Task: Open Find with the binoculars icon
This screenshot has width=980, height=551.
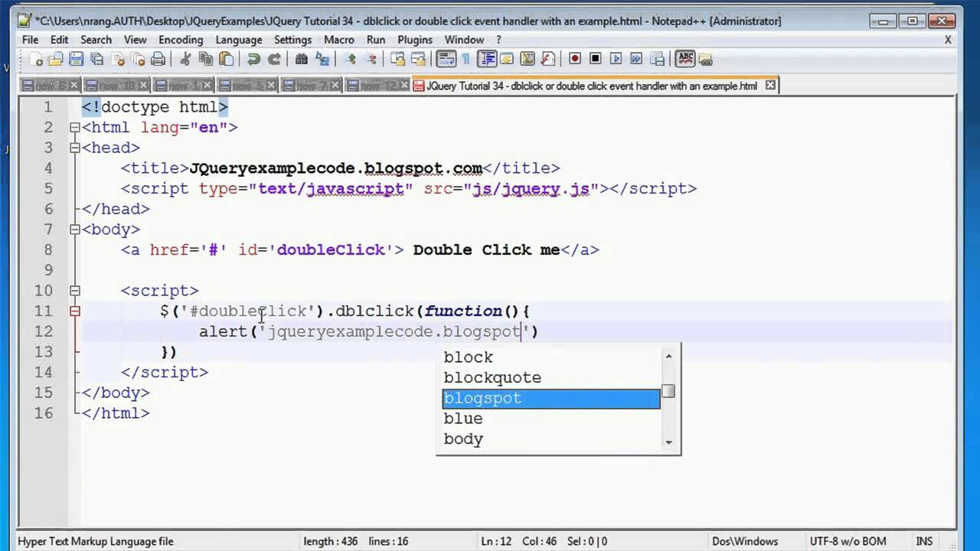Action: point(302,59)
